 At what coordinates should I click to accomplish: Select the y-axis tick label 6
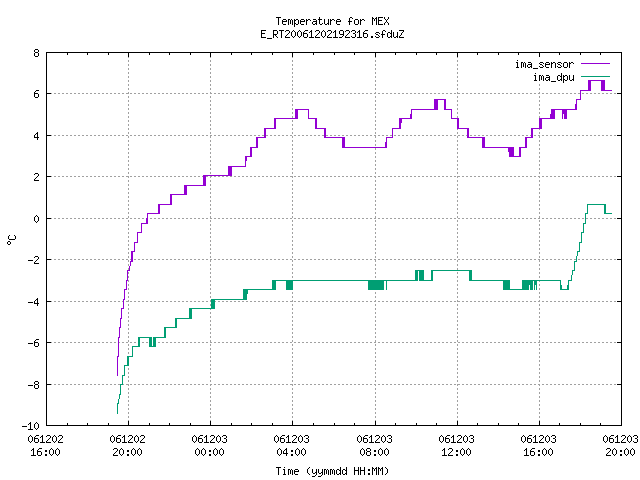(37, 95)
